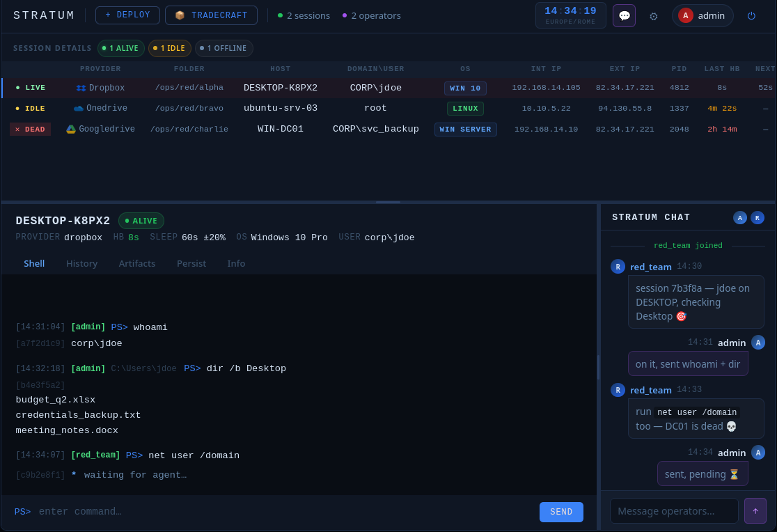The width and height of the screenshot is (777, 532).
Task: Sort by PID column header
Action: pyautogui.click(x=679, y=69)
